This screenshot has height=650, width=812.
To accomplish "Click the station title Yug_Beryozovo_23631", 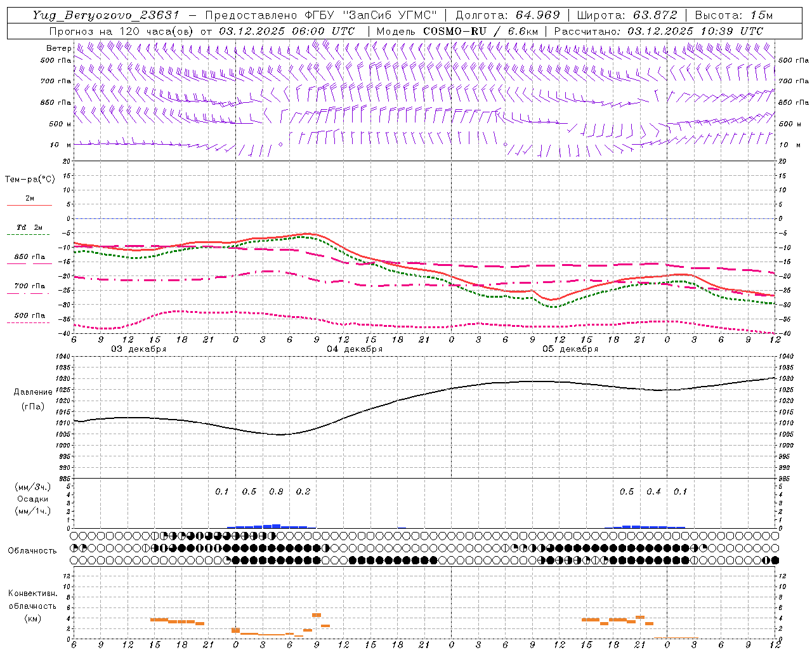I will [106, 15].
